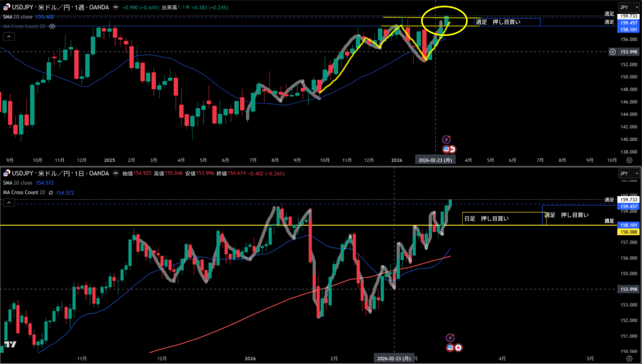Click the lightning news icon on daily chart
Viewport: 642px width, 364px height.
click(450, 338)
